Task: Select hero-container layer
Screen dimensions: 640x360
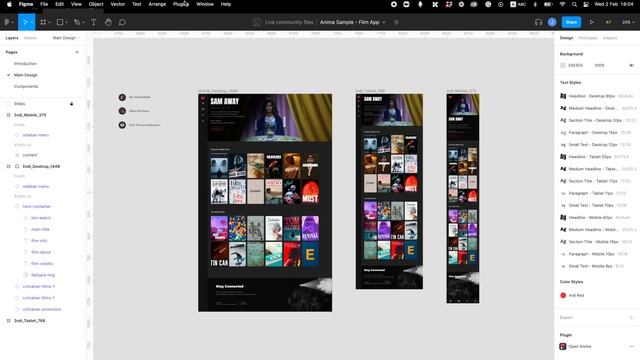Action: (37, 207)
